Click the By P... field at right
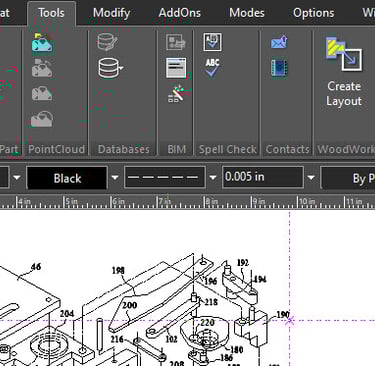 tap(348, 178)
